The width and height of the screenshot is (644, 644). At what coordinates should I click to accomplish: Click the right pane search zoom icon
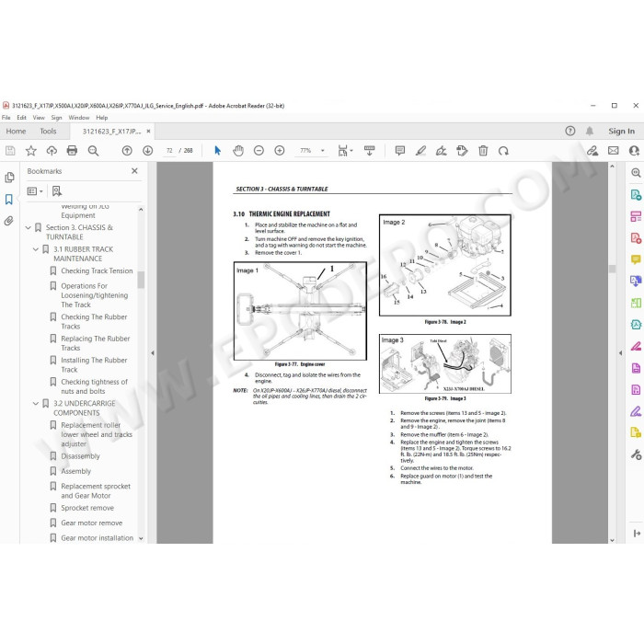636,173
